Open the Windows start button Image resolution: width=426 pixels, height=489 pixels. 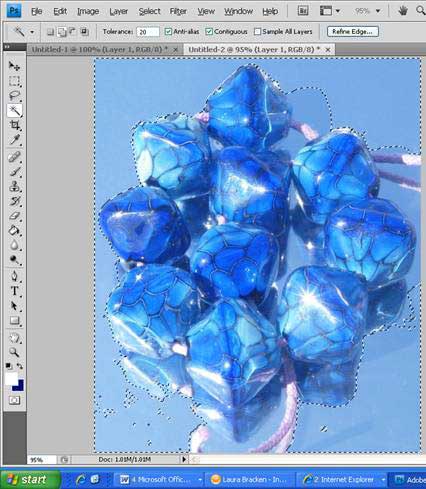[30, 479]
